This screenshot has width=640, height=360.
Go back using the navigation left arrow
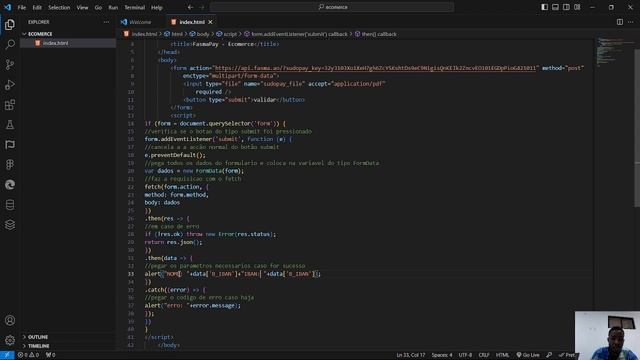coord(190,7)
